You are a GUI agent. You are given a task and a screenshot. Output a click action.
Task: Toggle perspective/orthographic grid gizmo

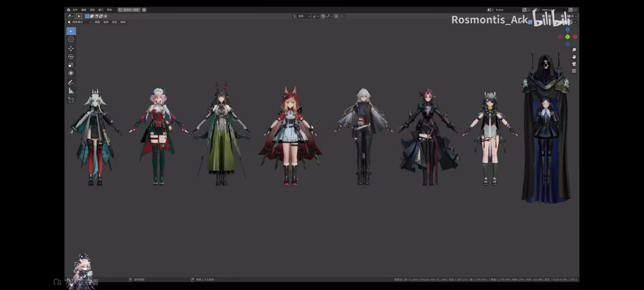(574, 71)
